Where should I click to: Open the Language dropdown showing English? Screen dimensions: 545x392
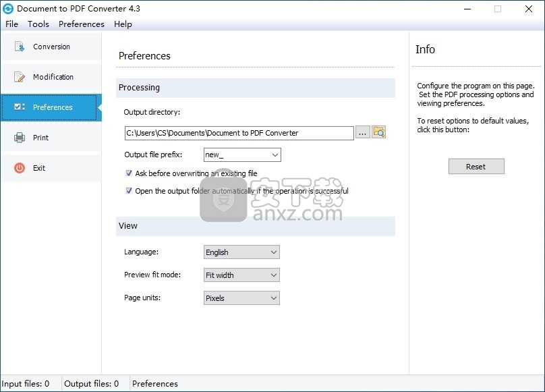[x=241, y=252]
